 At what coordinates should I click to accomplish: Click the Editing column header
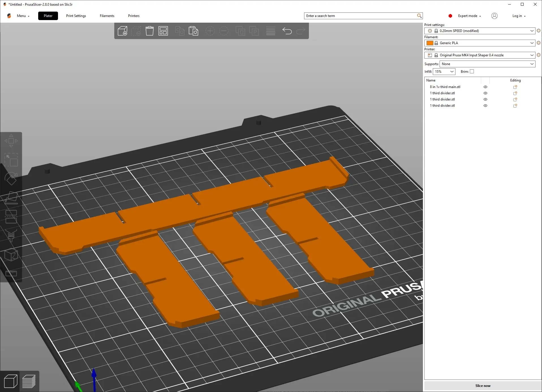tap(515, 80)
